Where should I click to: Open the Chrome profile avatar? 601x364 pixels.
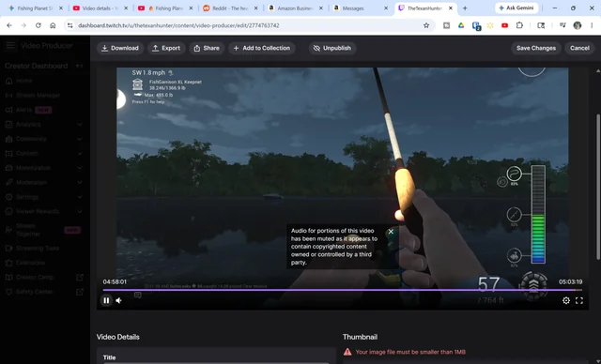click(x=578, y=25)
